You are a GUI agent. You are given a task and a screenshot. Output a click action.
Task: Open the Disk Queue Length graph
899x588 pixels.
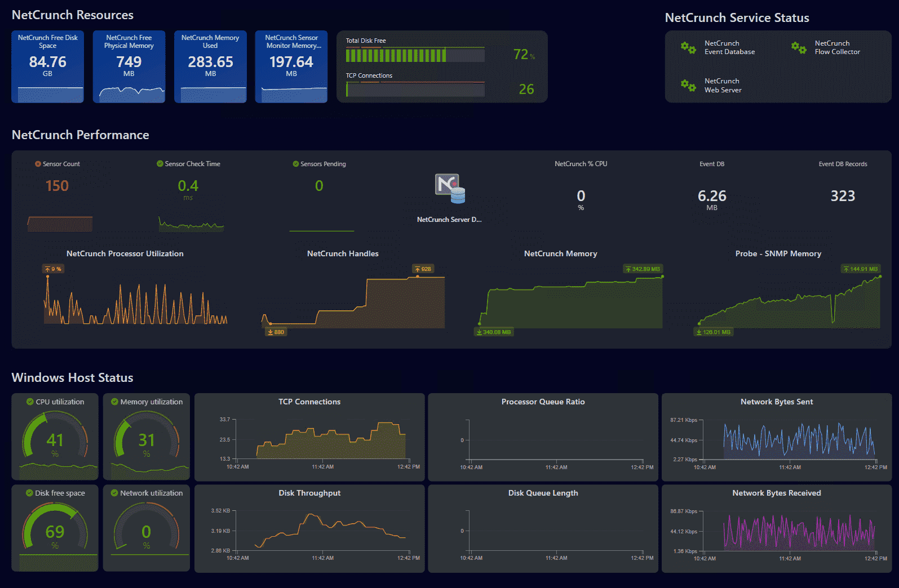click(x=543, y=528)
